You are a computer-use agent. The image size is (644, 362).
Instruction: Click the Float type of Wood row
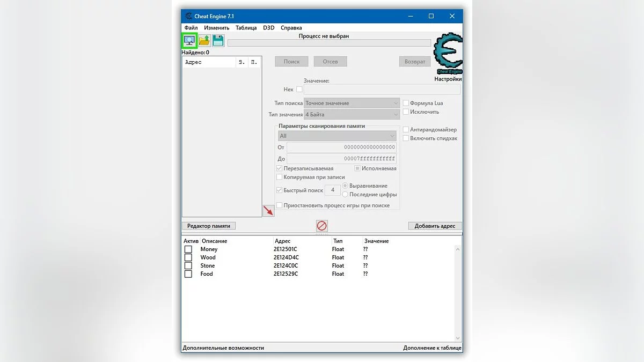[x=338, y=257]
